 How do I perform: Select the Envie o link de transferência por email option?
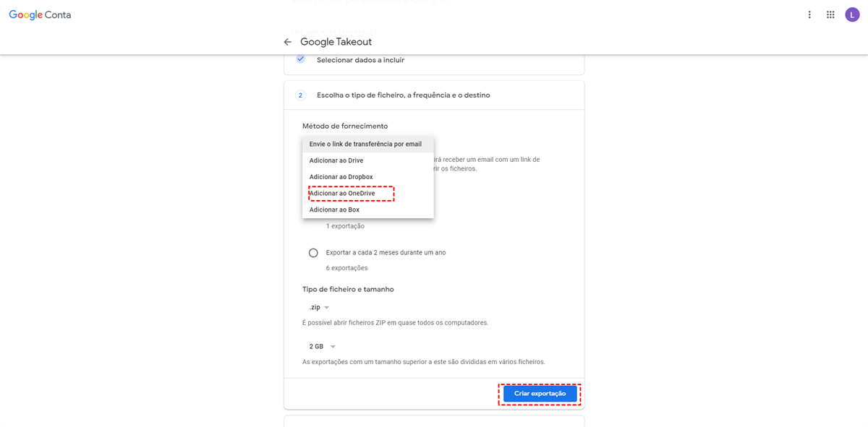368,144
